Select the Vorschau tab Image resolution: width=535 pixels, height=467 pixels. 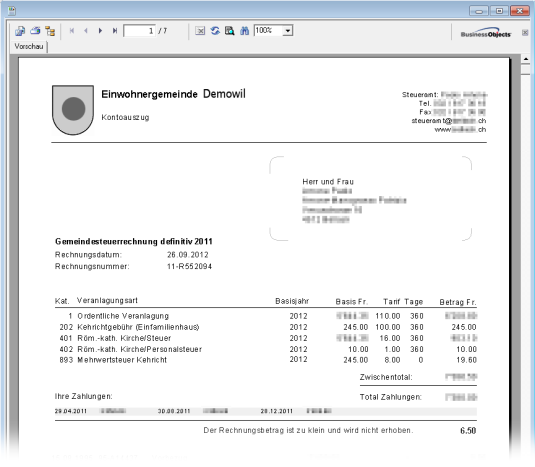pos(29,46)
